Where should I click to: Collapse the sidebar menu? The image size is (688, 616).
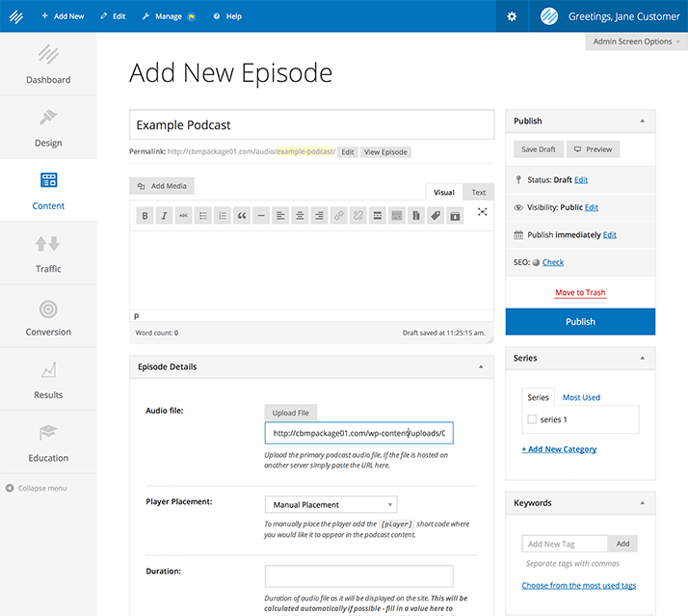click(37, 488)
